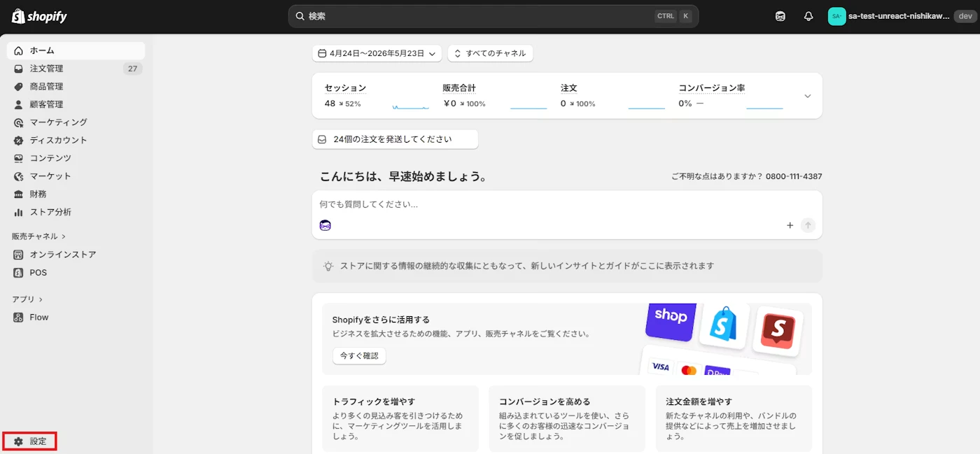Click the bar chart icon beside ストア分析
This screenshot has height=454, width=980.
18,212
